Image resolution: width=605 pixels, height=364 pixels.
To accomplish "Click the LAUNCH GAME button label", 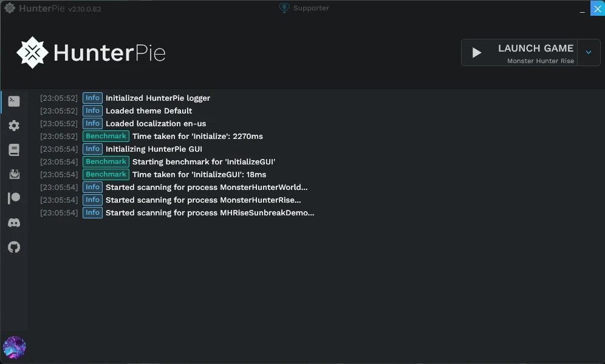I will pos(536,48).
